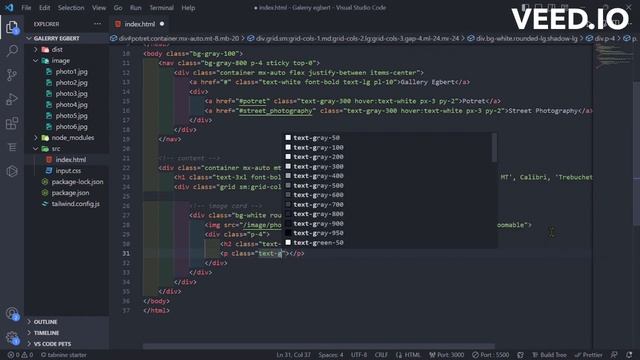This screenshot has height=360, width=640.
Task: Expand the TIMELINE section
Action: (x=46, y=333)
